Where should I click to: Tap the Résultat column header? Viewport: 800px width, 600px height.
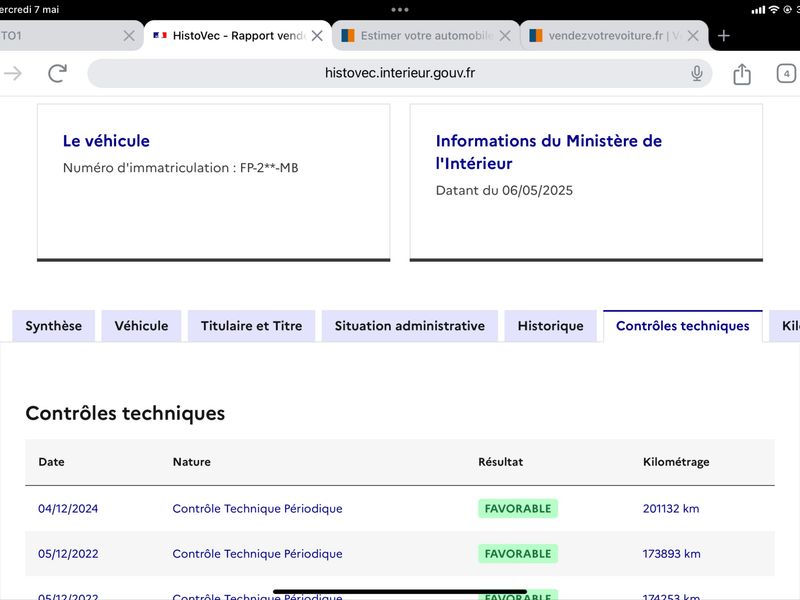pos(501,462)
